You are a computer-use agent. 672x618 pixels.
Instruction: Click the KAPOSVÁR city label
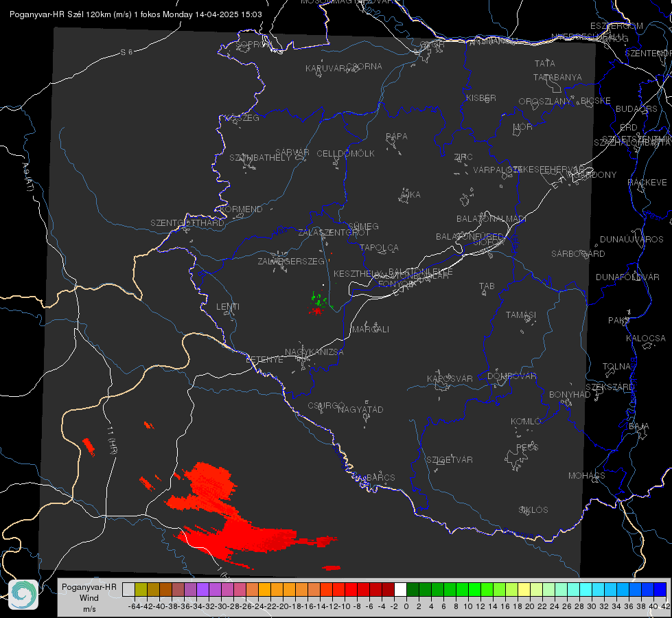point(450,378)
